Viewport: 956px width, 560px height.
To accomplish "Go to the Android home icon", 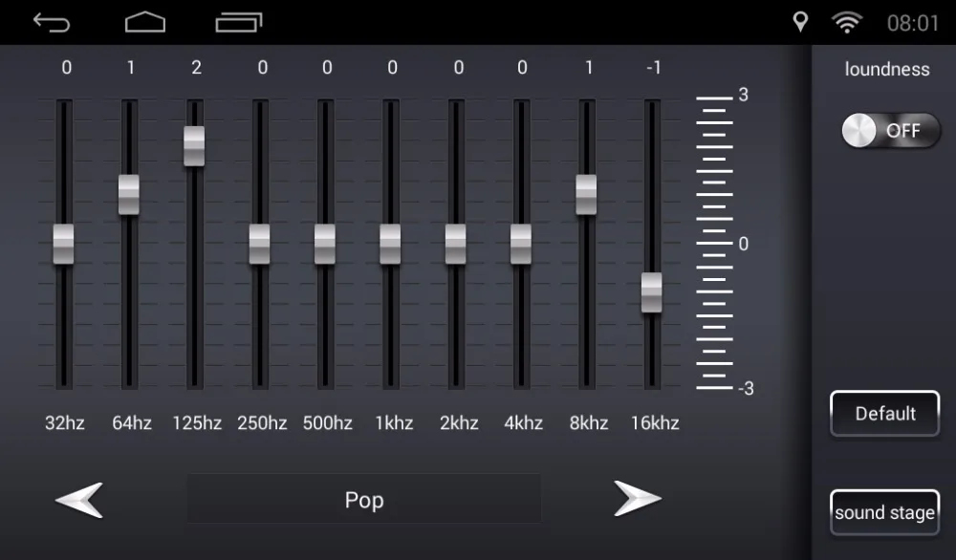I will coord(145,22).
